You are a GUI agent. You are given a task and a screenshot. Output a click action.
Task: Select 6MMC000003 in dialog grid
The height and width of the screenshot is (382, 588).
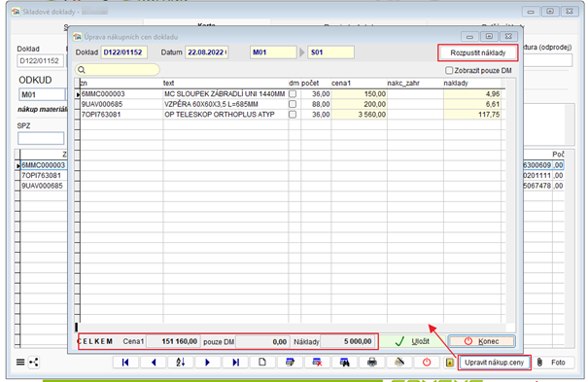[x=121, y=93]
